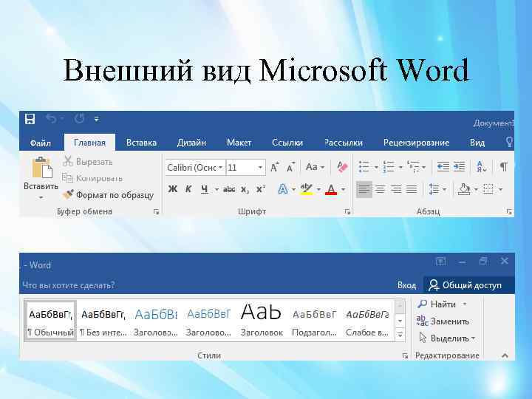Click the bullets list icon
532x399 pixels.
pyautogui.click(x=364, y=167)
